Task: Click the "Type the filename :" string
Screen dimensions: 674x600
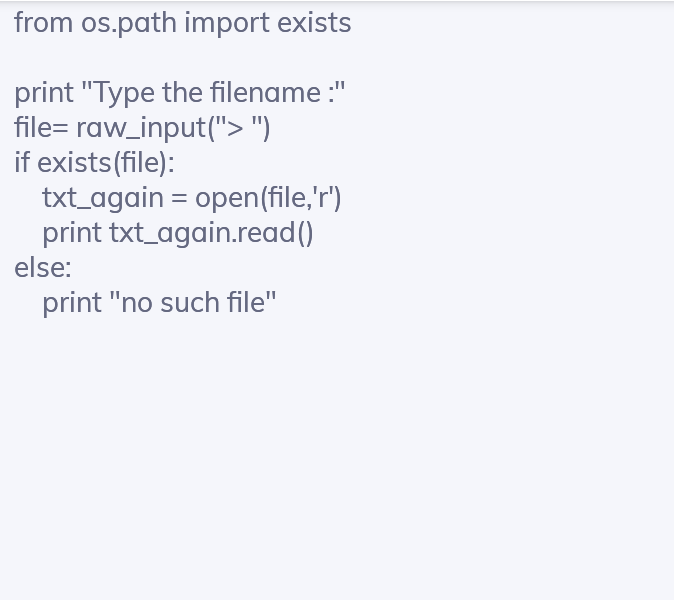Action: coord(214,93)
